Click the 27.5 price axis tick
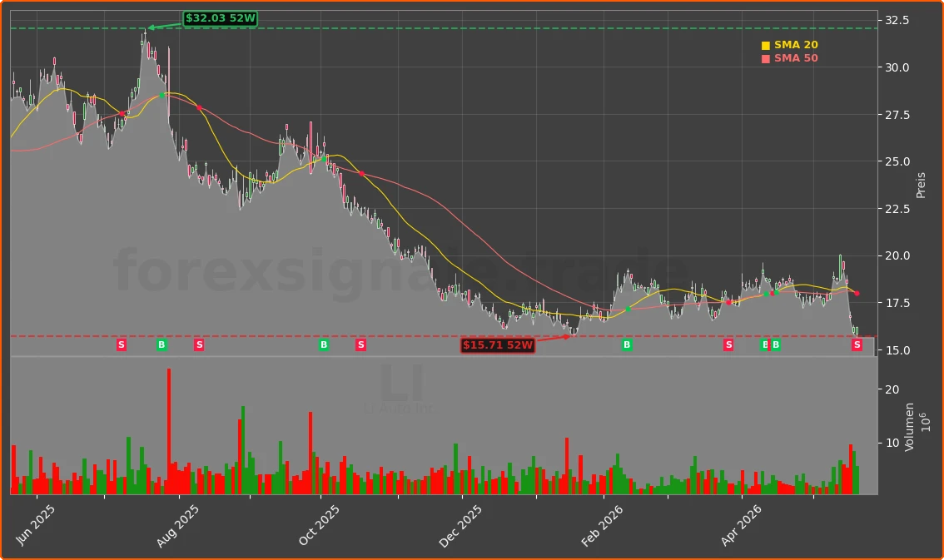Image resolution: width=944 pixels, height=560 pixels. coord(897,115)
